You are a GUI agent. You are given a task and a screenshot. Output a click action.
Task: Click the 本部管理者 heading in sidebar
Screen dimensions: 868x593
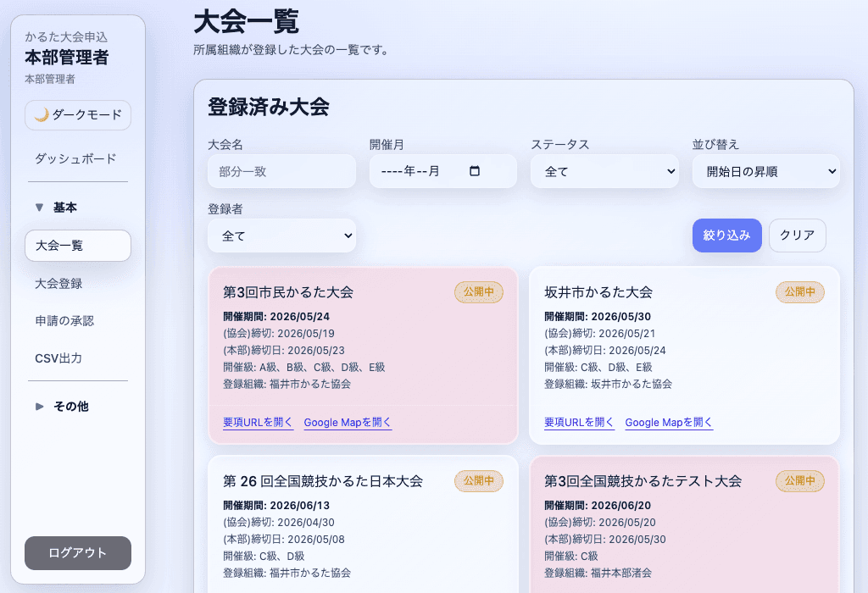coord(66,58)
